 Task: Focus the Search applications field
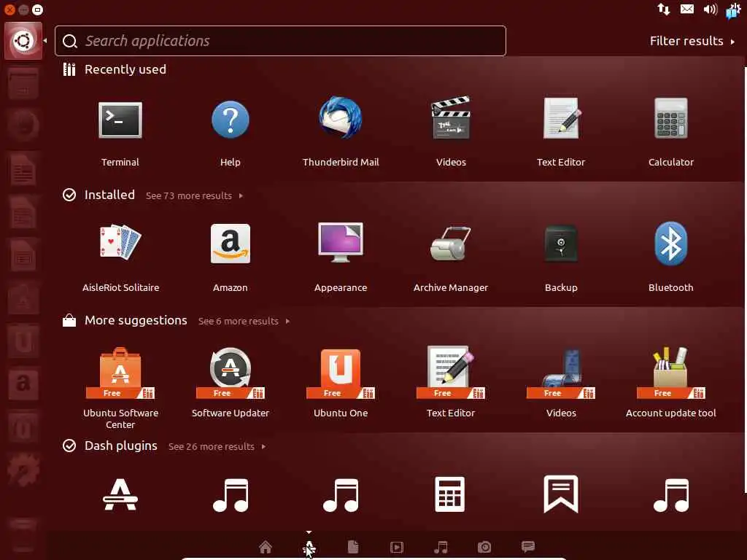click(280, 41)
